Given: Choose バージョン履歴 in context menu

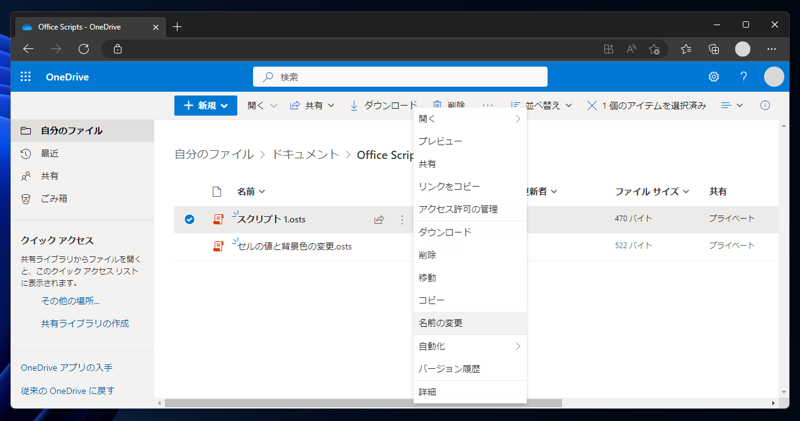Looking at the screenshot, I should coord(470,369).
